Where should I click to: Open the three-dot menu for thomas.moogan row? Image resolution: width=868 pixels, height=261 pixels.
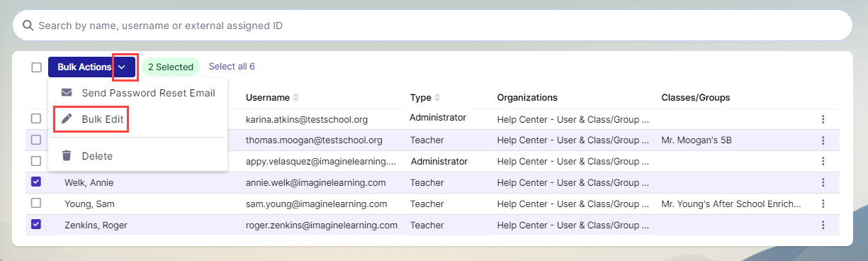pos(823,140)
